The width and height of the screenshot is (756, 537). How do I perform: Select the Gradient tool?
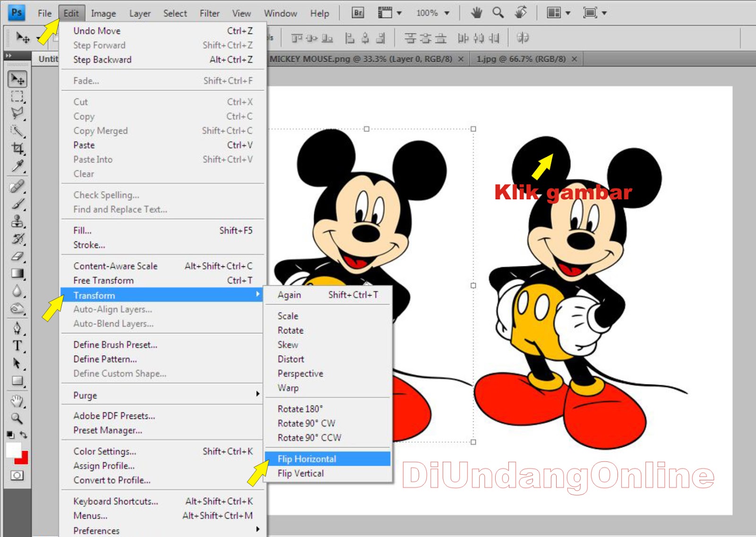click(17, 273)
